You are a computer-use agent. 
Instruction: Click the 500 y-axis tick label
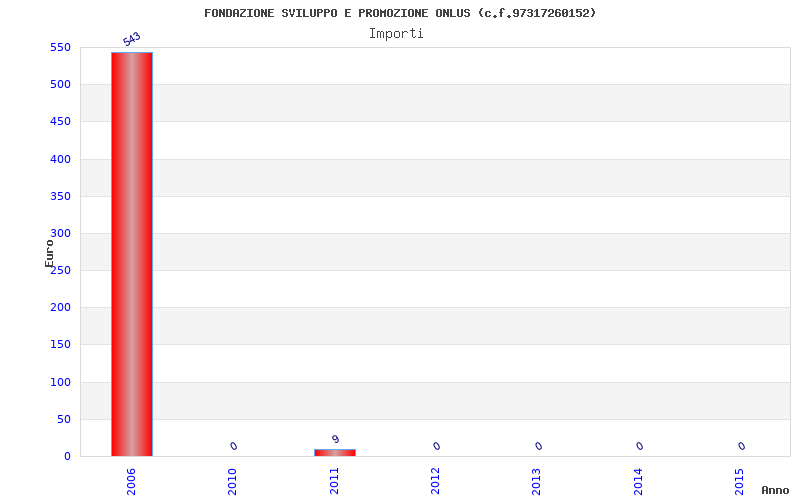(x=60, y=85)
